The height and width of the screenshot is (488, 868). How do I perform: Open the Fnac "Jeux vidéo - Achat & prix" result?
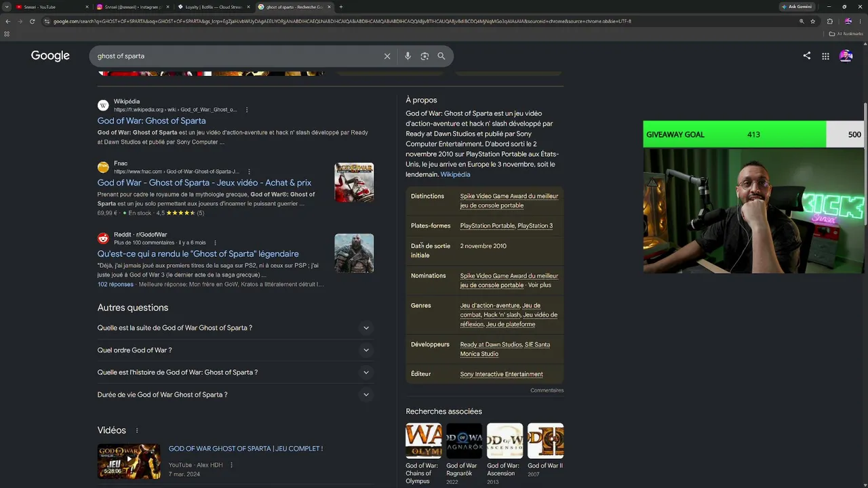[204, 182]
